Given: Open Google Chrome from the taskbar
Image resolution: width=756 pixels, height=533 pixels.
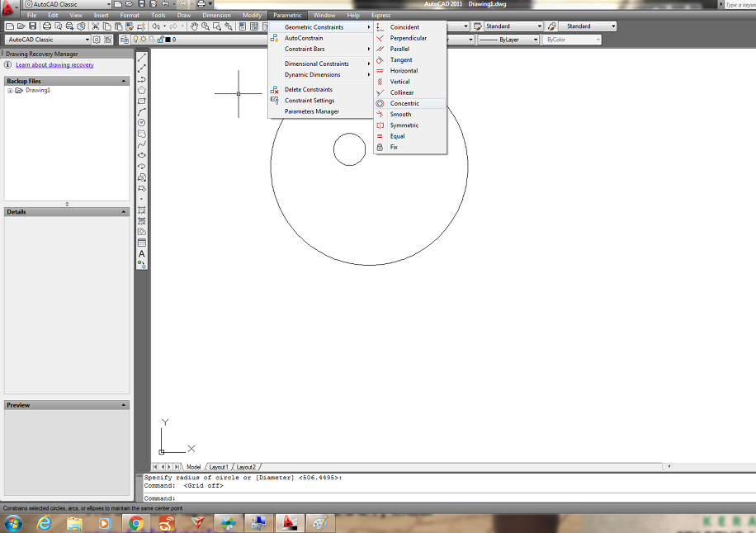Looking at the screenshot, I should click(136, 523).
